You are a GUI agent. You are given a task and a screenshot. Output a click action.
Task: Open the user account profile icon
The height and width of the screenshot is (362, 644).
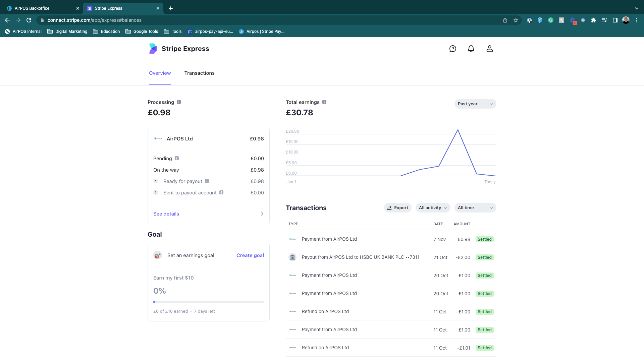click(489, 49)
